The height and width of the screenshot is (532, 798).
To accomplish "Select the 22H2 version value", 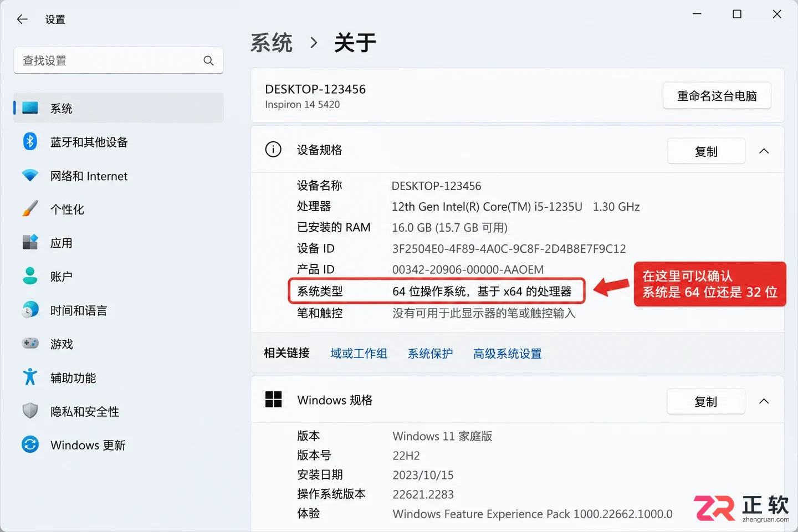I will (406, 456).
